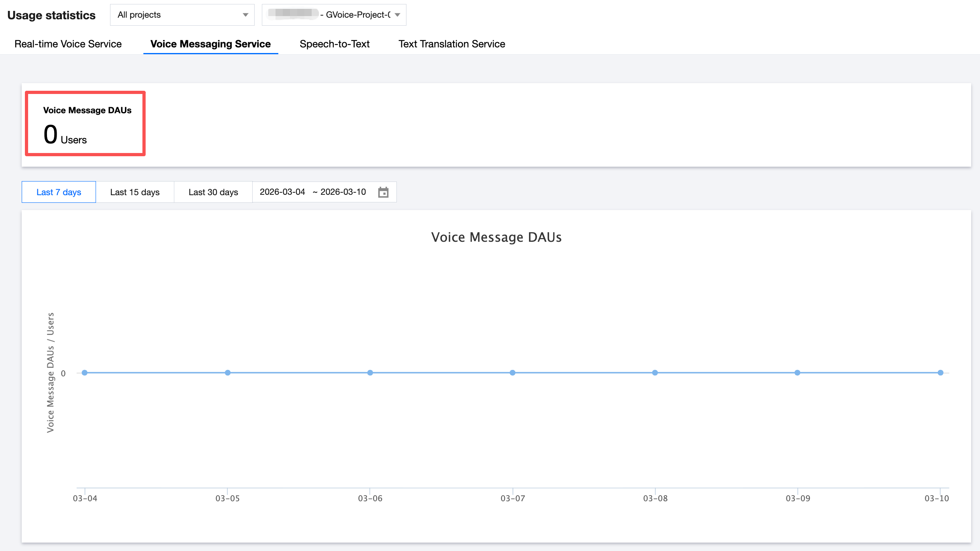Choose the Last 30 days range
The height and width of the screenshot is (551, 980).
pyautogui.click(x=213, y=192)
